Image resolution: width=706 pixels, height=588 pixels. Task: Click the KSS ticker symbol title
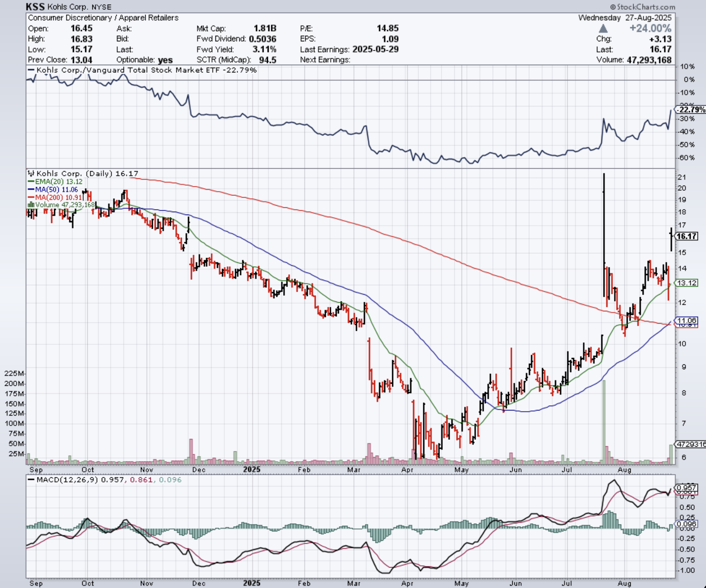click(x=35, y=7)
